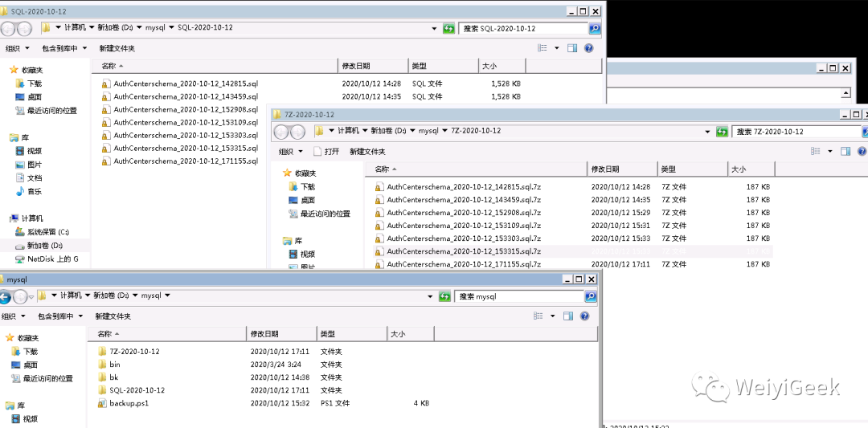Image resolution: width=868 pixels, height=428 pixels.
Task: Select 下载 in SQL-2020-10-12 window sidebar
Action: [x=29, y=84]
